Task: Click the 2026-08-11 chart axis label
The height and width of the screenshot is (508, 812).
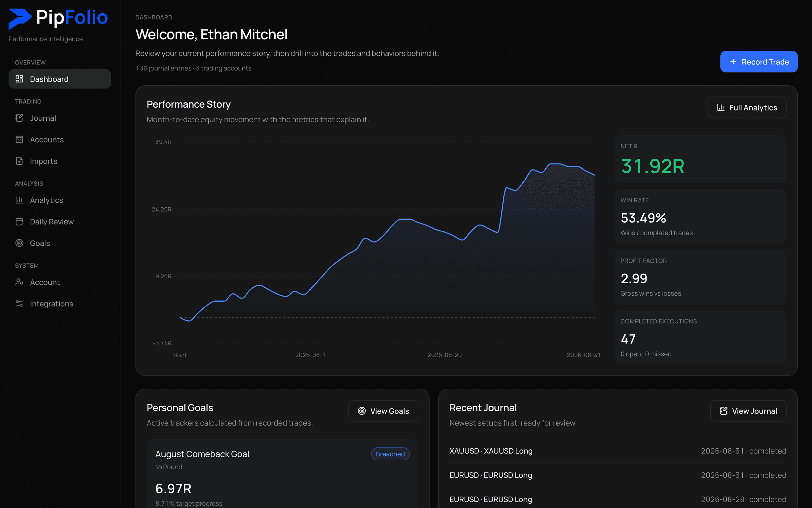Action: tap(312, 355)
